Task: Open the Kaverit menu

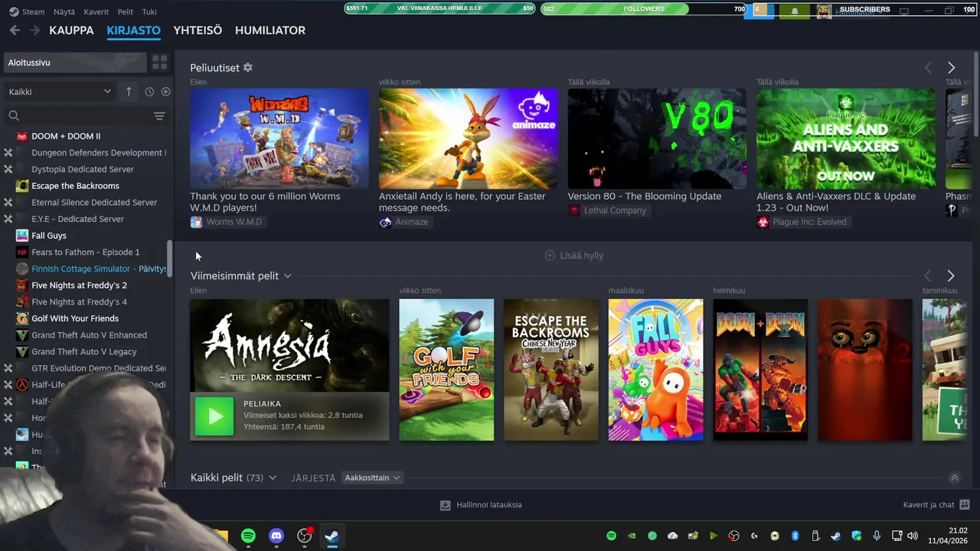Action: click(96, 12)
